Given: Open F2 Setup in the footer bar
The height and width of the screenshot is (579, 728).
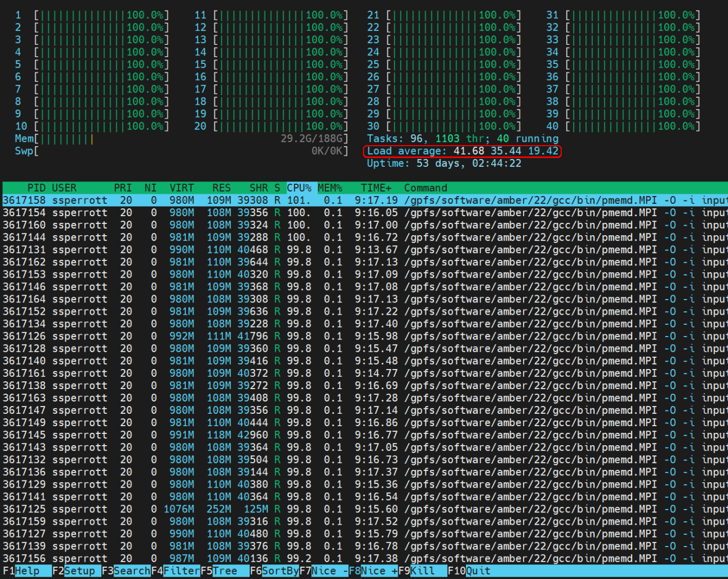Looking at the screenshot, I should click(x=77, y=571).
